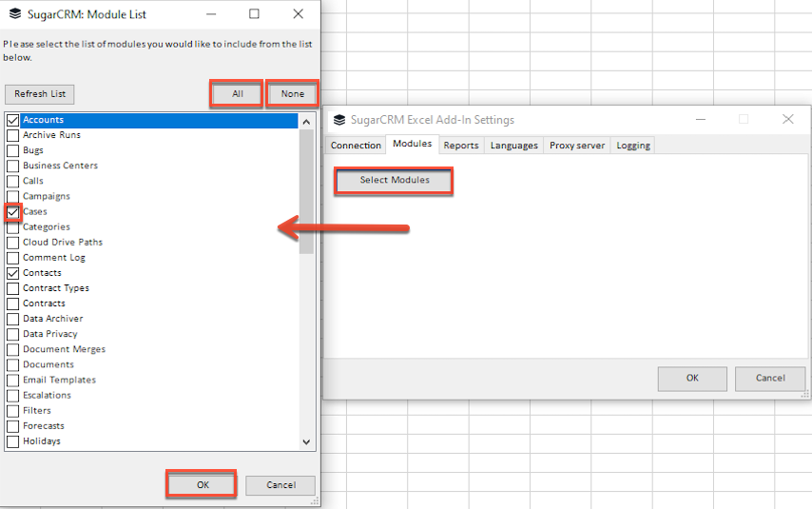Image resolution: width=812 pixels, height=509 pixels.
Task: Select the Email Templates label
Action: tap(60, 380)
